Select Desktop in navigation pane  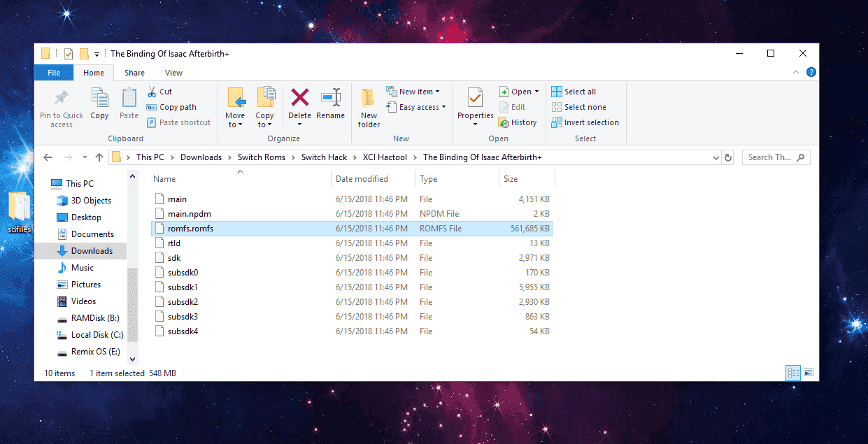[85, 217]
